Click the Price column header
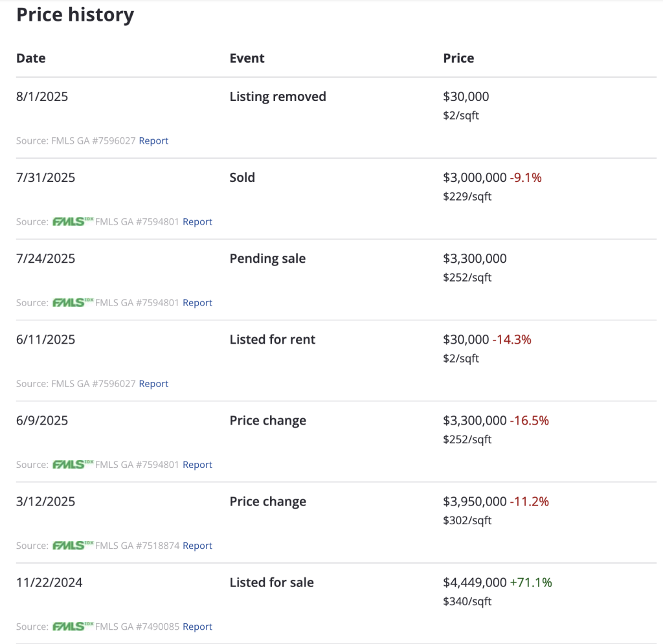Screen dimensions: 663x644 tap(458, 58)
